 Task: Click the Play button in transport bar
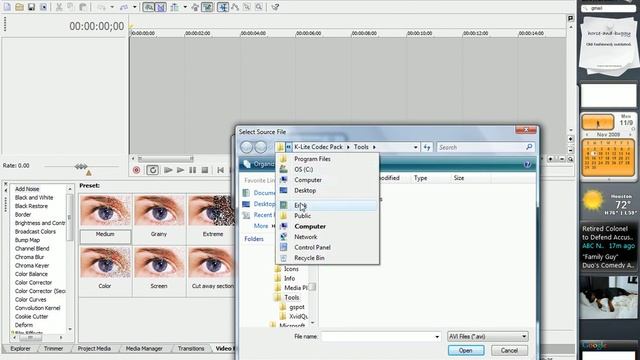(180, 170)
